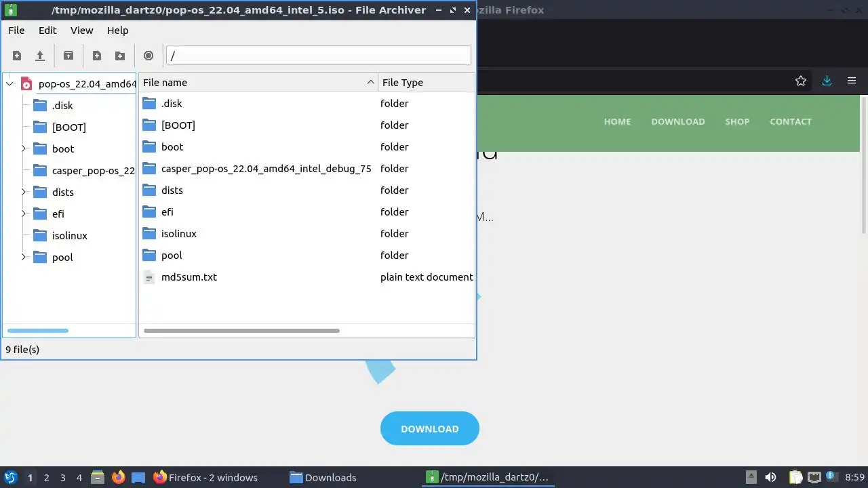Click the Firefox page vertical scrollbar
868x488 pixels.
pos(863,166)
